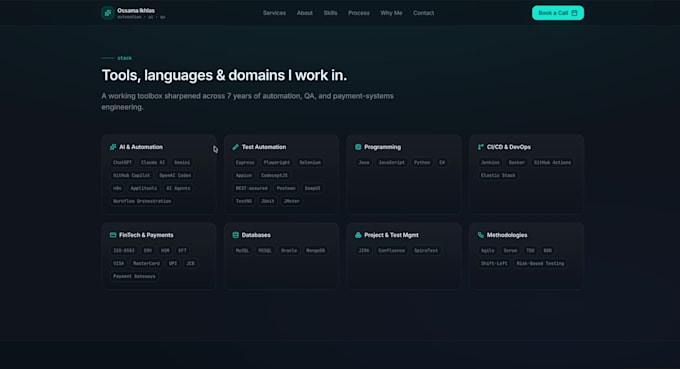Open the Services nav item
Viewport: 680px width, 369px height.
(x=274, y=13)
